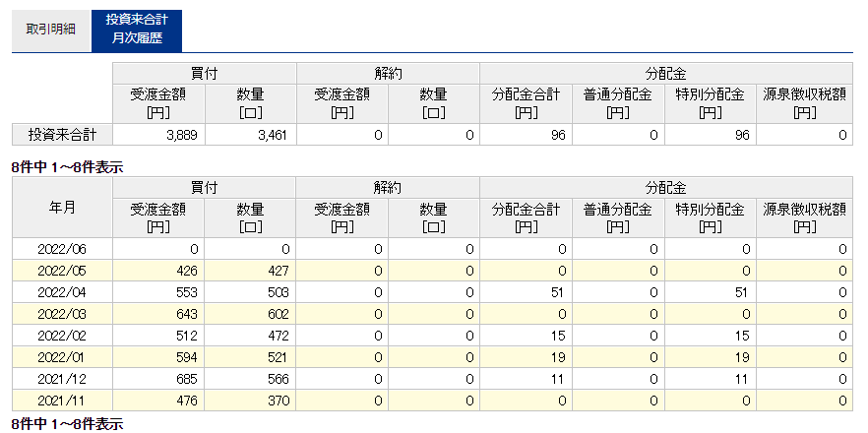Click purchase quantity 602 for 2022/03
868x433 pixels.
coord(278,314)
